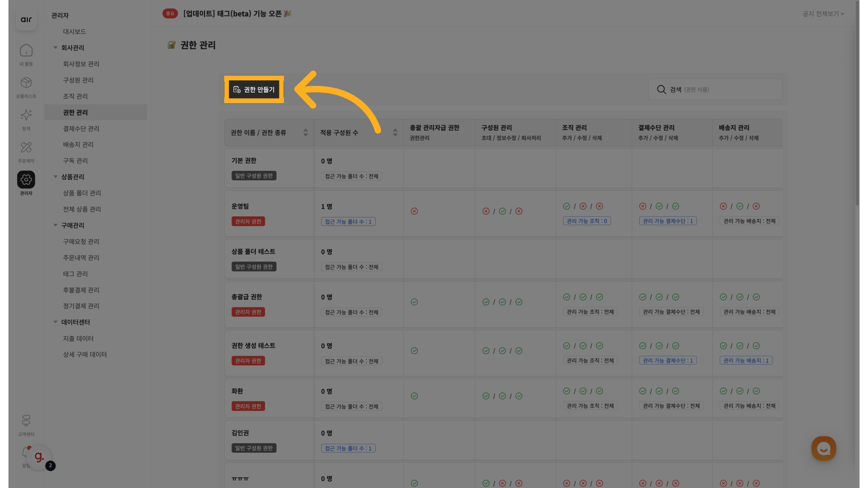
Task: Open 상품리스트 box icon in sidebar
Action: [26, 83]
